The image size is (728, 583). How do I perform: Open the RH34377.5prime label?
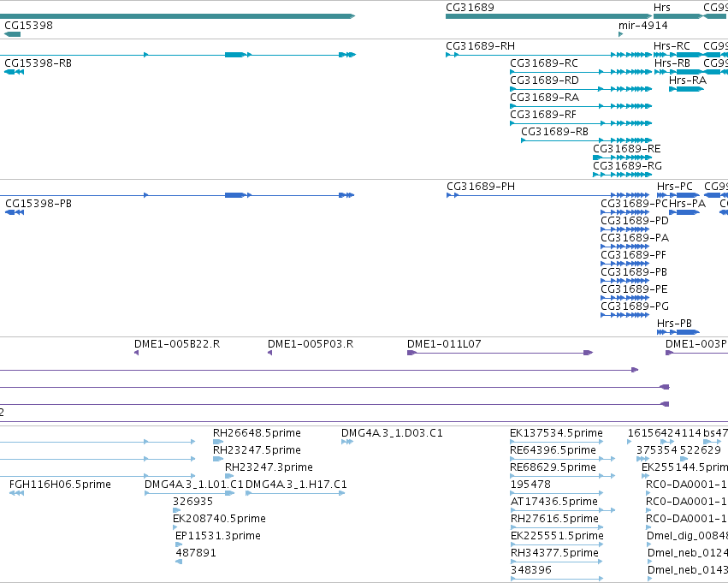coord(554,553)
